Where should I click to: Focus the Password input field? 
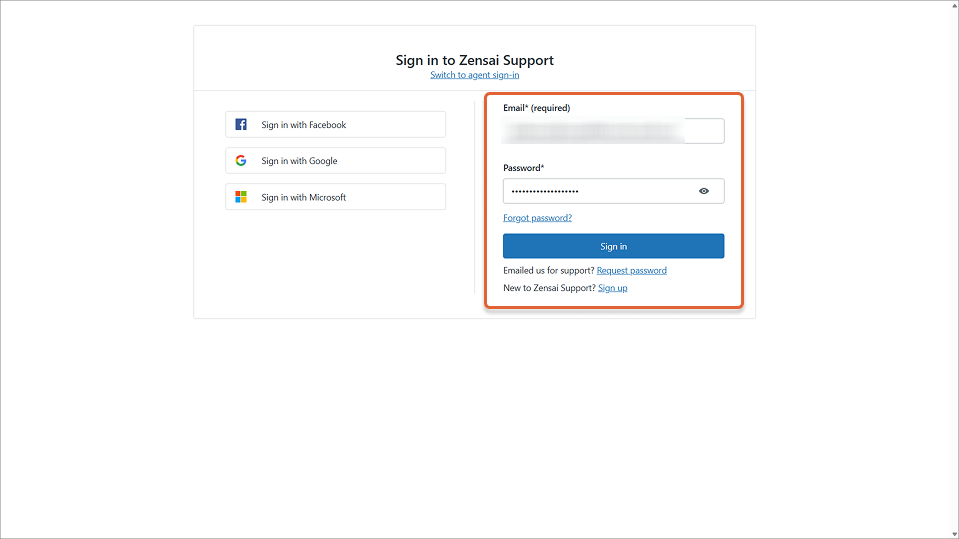click(x=613, y=191)
